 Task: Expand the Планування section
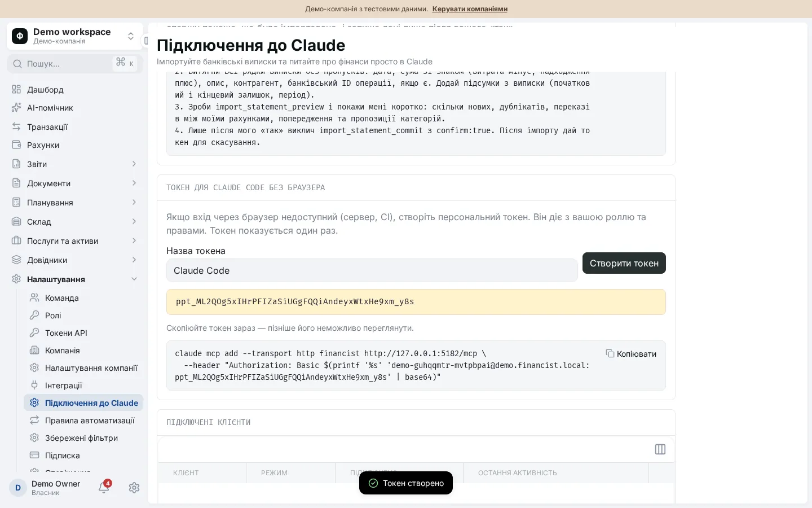75,203
